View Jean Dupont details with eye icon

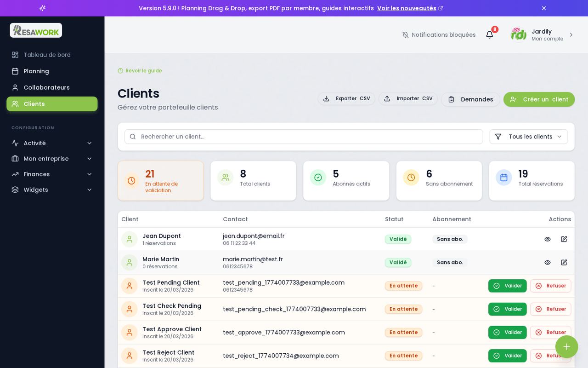coord(548,239)
